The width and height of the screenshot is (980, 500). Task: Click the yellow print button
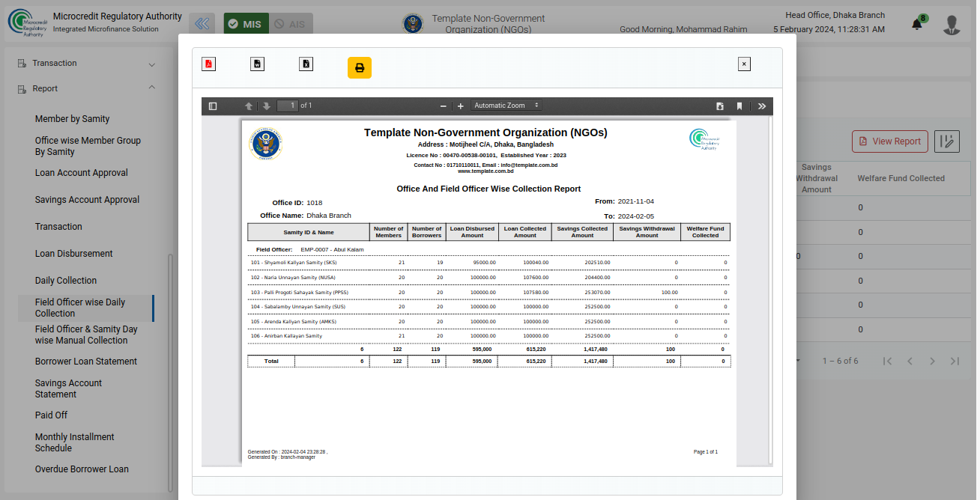360,67
